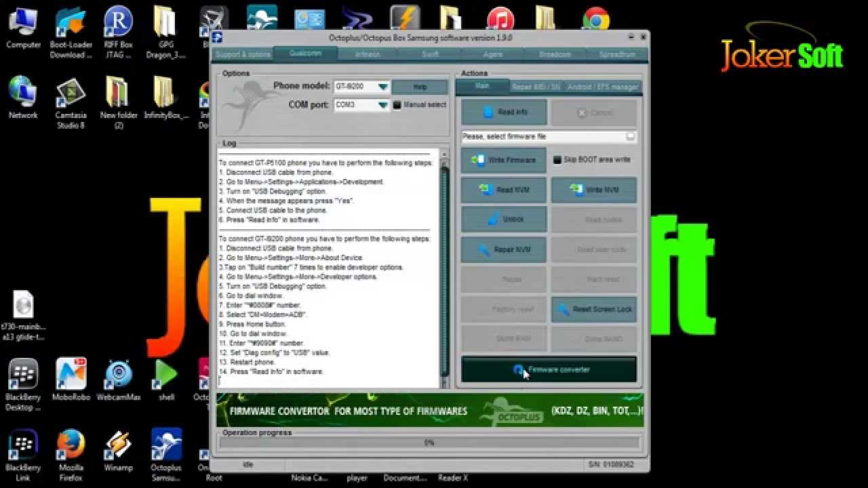Click the Write NVM button
The width and height of the screenshot is (868, 488).
(593, 190)
